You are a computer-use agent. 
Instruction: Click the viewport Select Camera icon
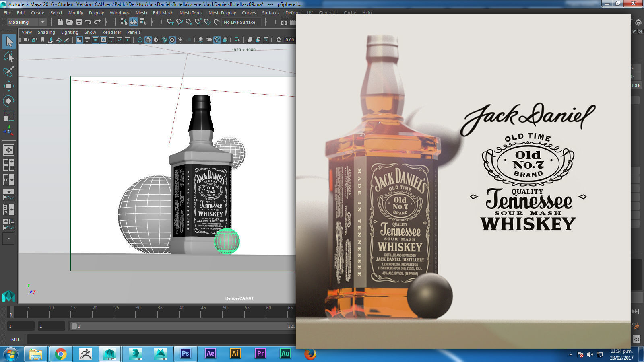[x=27, y=40]
